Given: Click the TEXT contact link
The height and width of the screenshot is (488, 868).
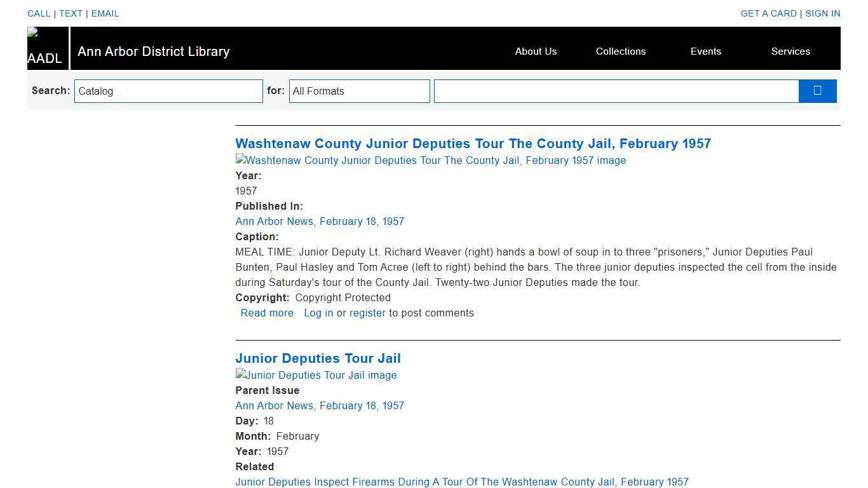Looking at the screenshot, I should [71, 13].
